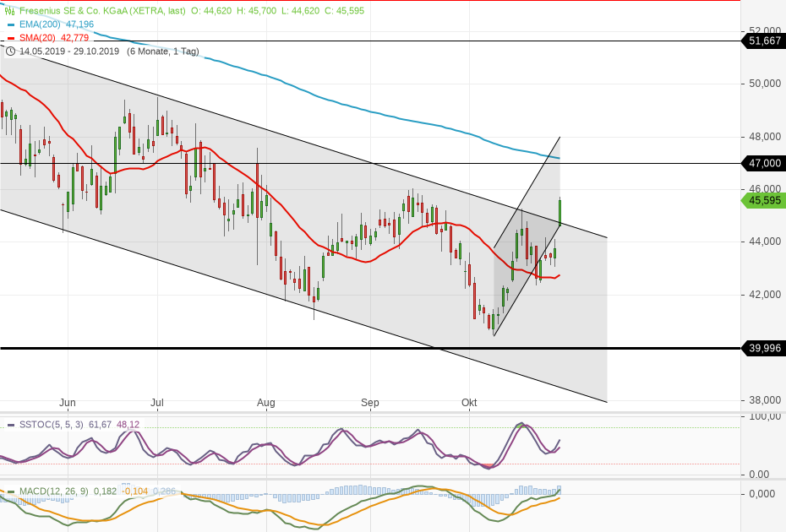
Task: Click the MACD value 0,182
Action: 105,491
